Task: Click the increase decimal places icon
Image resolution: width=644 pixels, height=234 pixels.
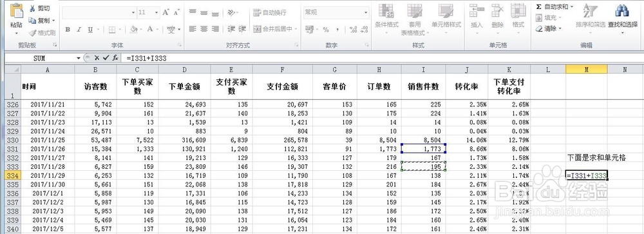Action: coord(353,29)
